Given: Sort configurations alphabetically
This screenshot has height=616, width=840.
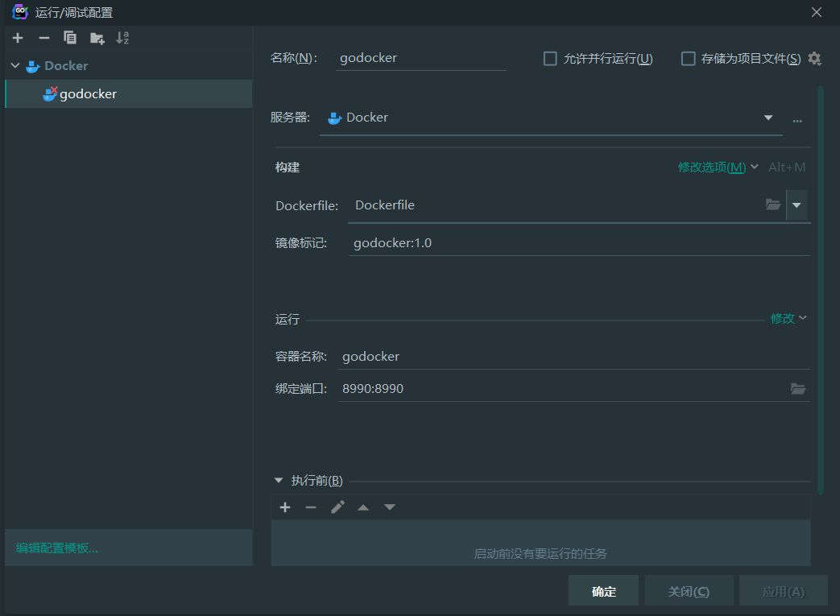Looking at the screenshot, I should tap(122, 38).
